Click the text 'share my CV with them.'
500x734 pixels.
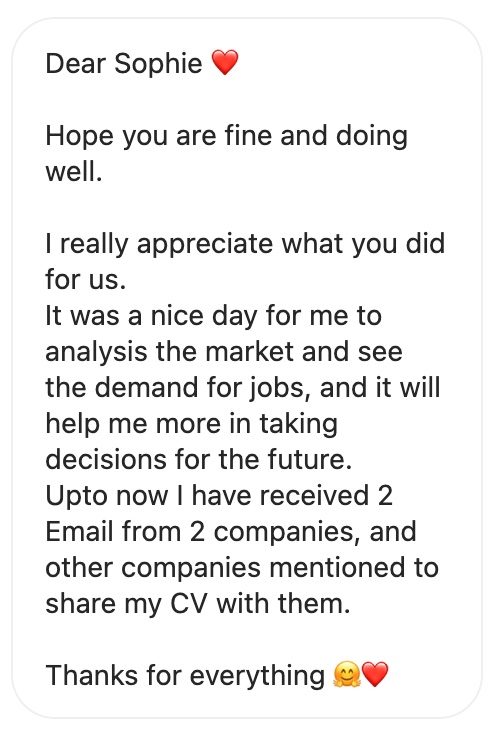[x=198, y=605]
